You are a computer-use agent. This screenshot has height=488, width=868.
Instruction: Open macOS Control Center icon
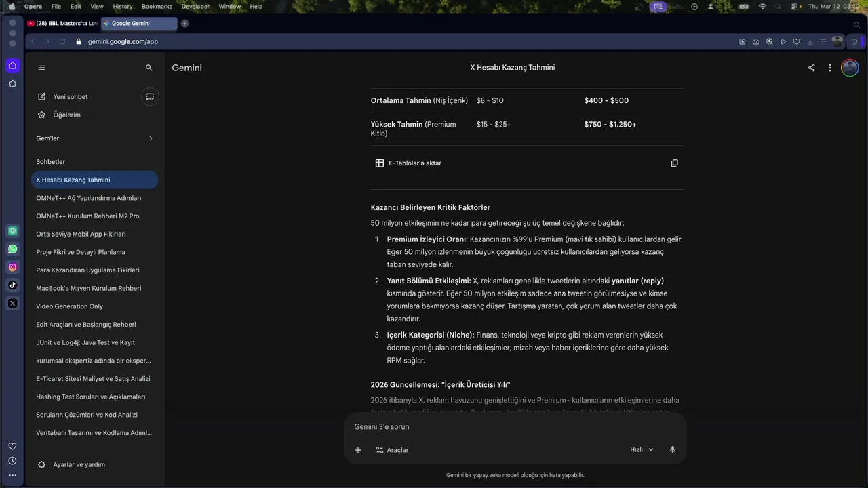pyautogui.click(x=795, y=6)
